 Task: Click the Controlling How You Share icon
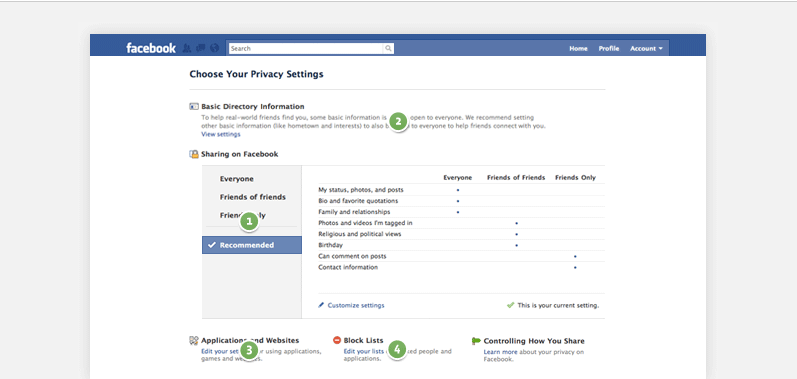pos(476,341)
